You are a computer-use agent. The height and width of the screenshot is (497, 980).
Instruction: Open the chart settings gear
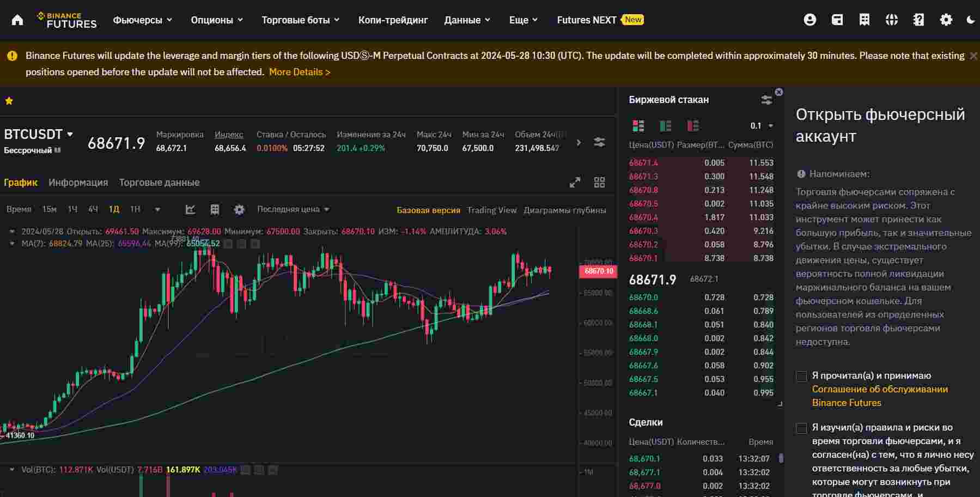239,209
